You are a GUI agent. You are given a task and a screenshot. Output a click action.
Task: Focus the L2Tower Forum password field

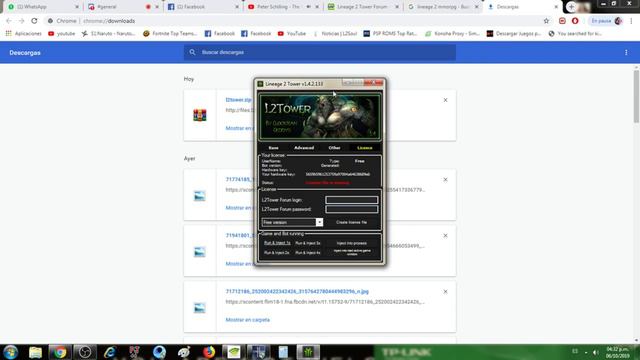coord(351,209)
